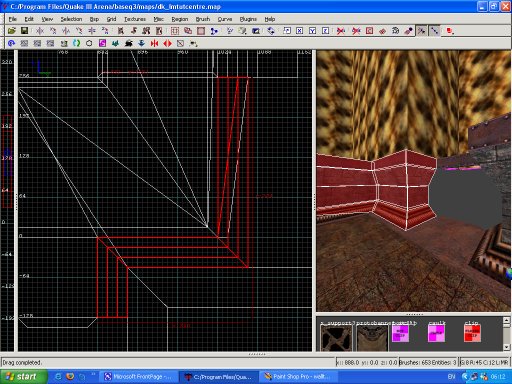Click the hollow circle patch icon
The image size is (512, 384).
(x=89, y=43)
